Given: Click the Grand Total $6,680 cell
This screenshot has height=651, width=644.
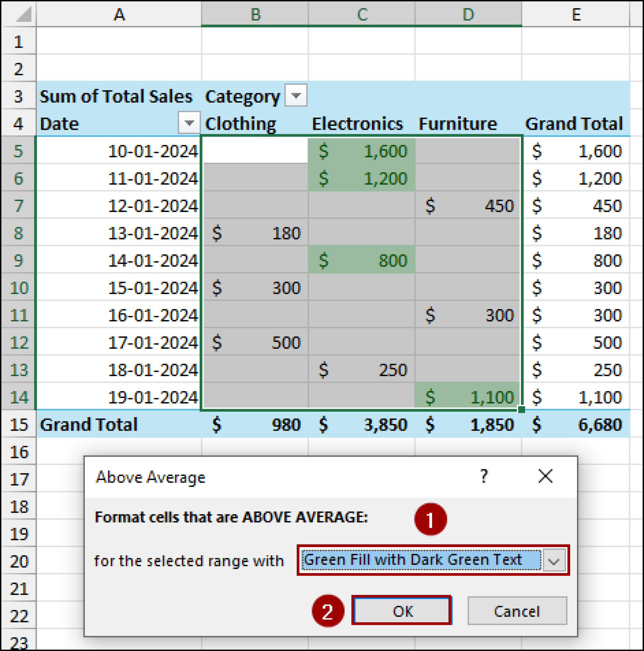Looking at the screenshot, I should pos(576,424).
